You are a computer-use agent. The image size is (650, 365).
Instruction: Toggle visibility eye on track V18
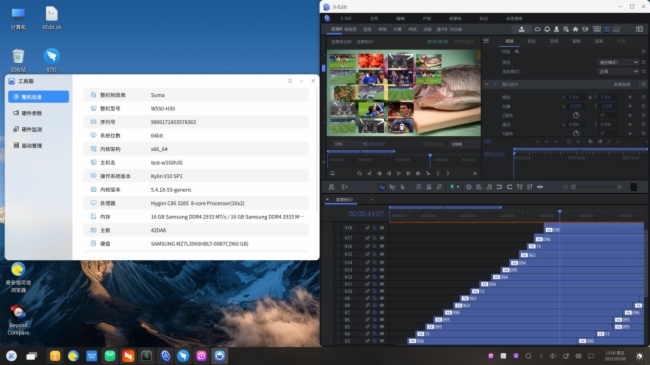[382, 228]
